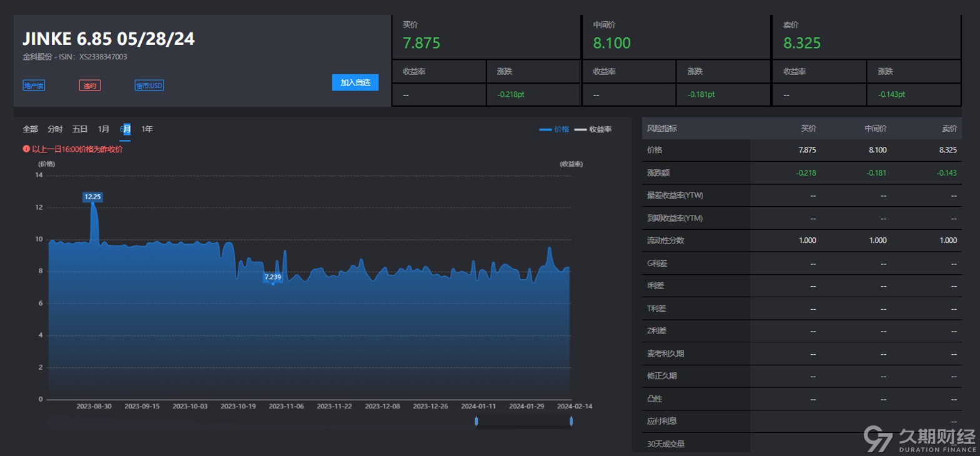Click the -0.218 cell in 涨跌额 row
Viewport: 980px width, 456px height.
[806, 173]
